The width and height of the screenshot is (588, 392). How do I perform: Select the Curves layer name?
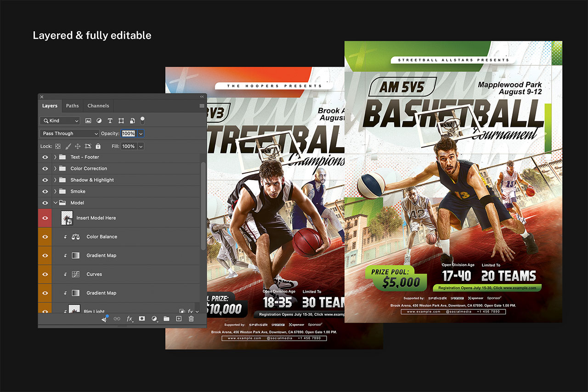point(94,274)
